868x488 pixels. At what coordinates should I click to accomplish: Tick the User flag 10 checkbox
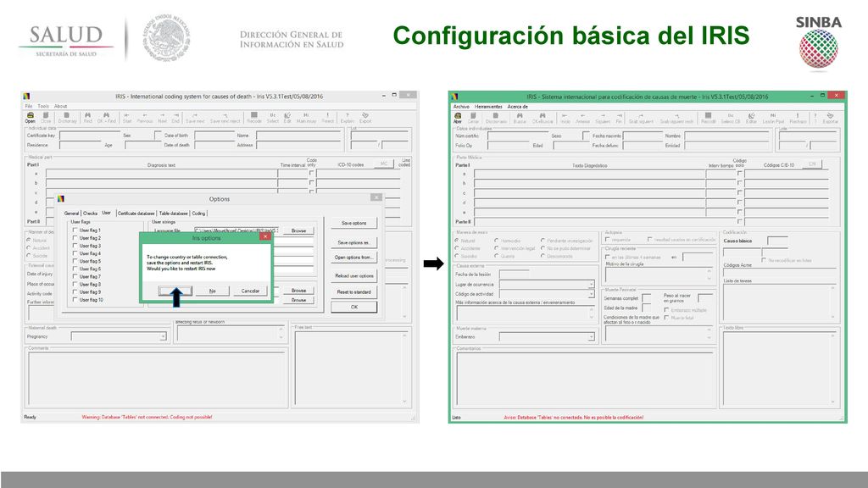(x=75, y=300)
